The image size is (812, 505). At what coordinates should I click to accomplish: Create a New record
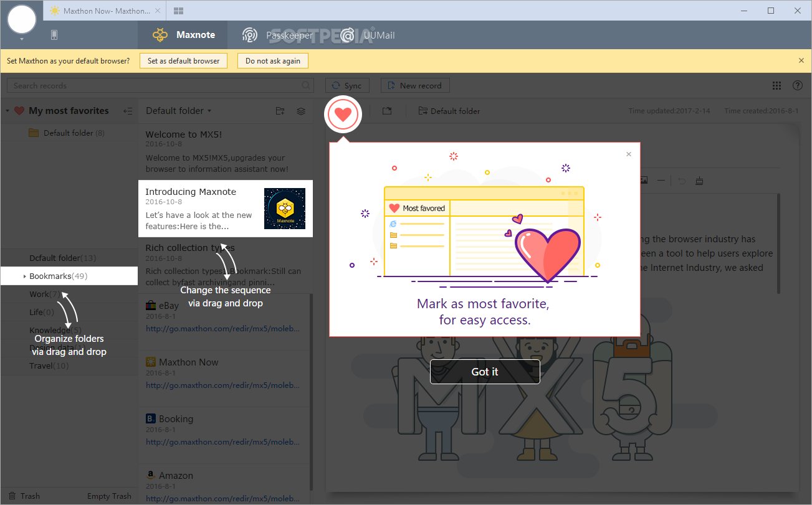tap(414, 85)
